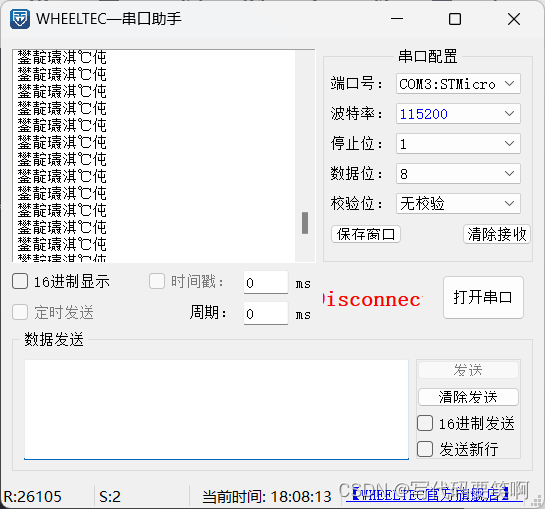Expand the 波特率 115200 dropdown
This screenshot has width=545, height=509.
pos(458,114)
